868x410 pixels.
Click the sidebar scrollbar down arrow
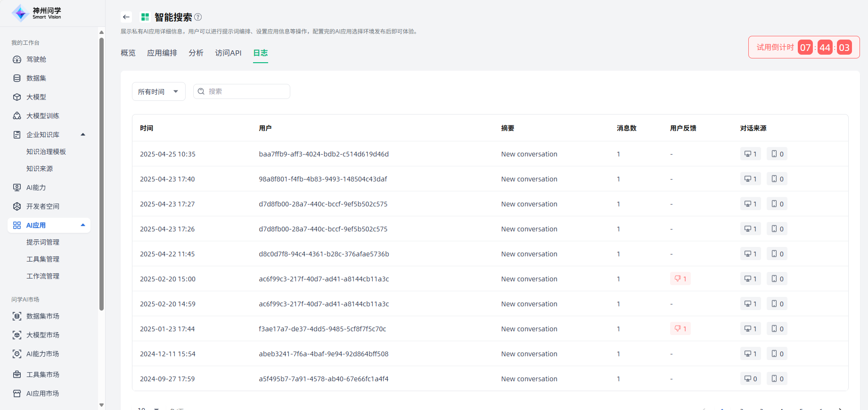point(101,405)
